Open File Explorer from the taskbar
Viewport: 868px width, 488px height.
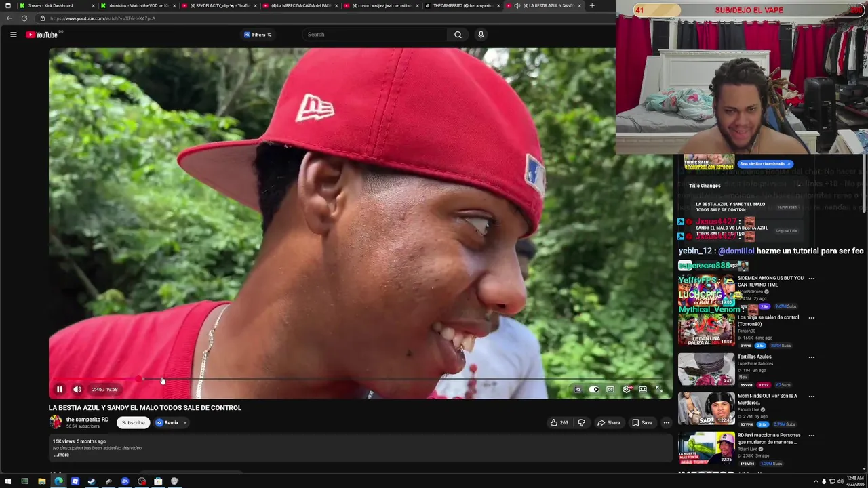pos(41,481)
